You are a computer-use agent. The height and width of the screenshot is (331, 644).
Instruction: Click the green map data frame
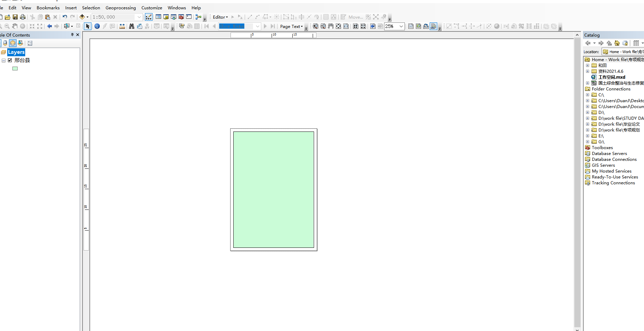tap(274, 189)
